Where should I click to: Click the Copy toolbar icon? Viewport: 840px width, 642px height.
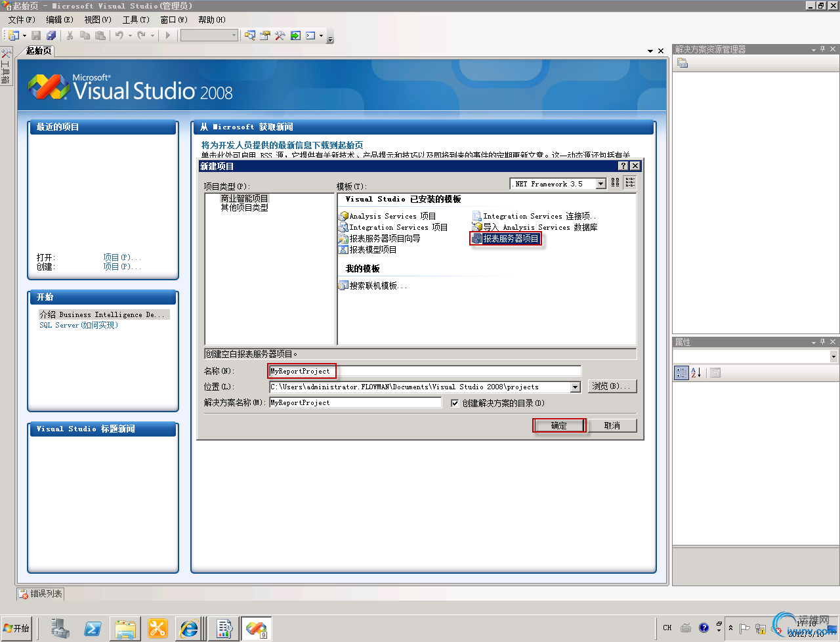85,35
